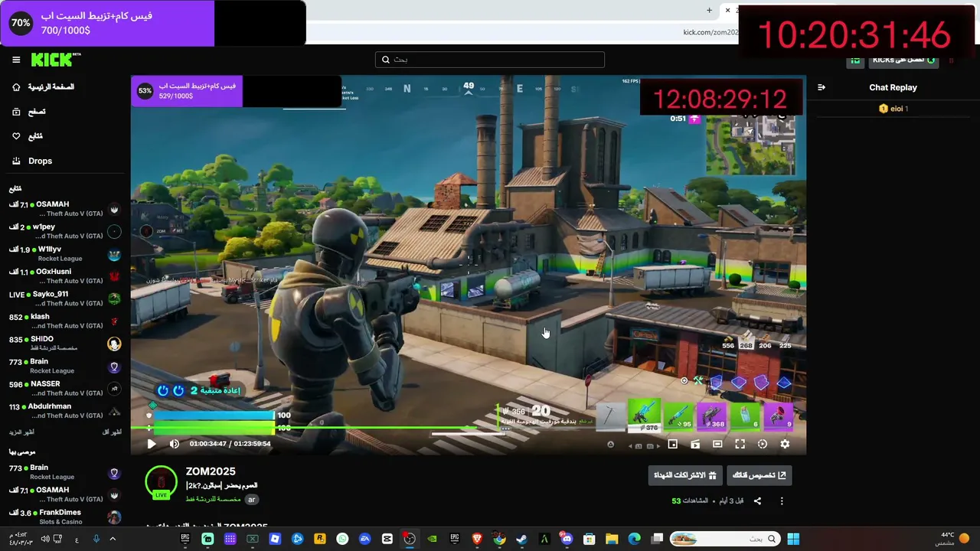Open WhatsApp from the taskbar
This screenshot has height=551, width=980.
click(342, 539)
